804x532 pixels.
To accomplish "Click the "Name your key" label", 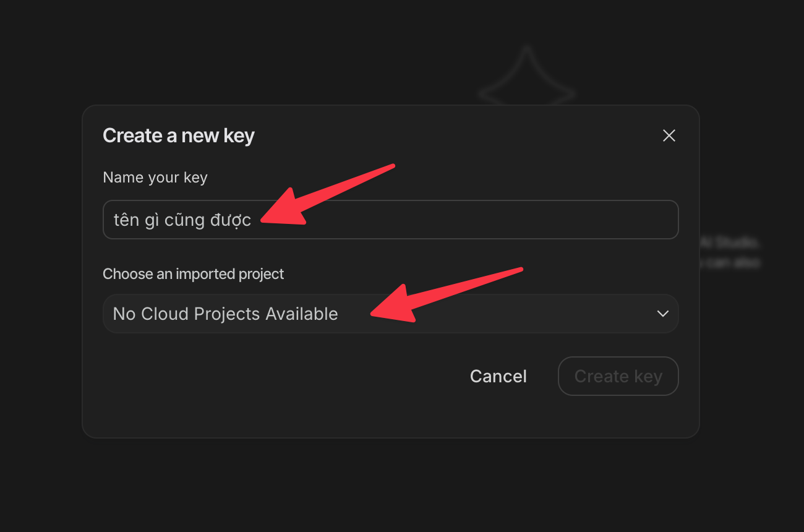I will tap(155, 178).
